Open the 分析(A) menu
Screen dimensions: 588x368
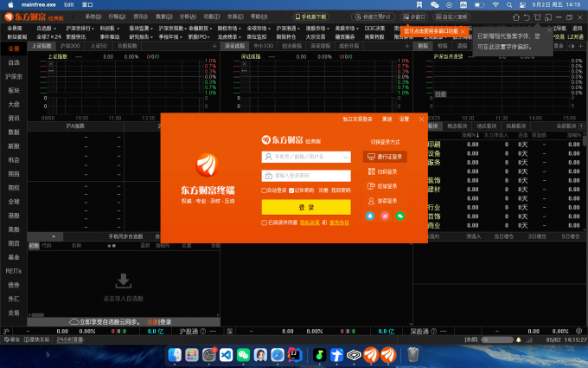tap(188, 16)
